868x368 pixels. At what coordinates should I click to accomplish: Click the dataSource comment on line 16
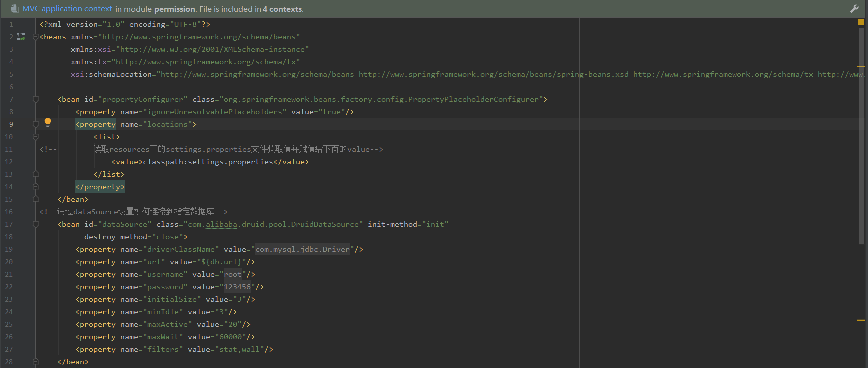134,212
